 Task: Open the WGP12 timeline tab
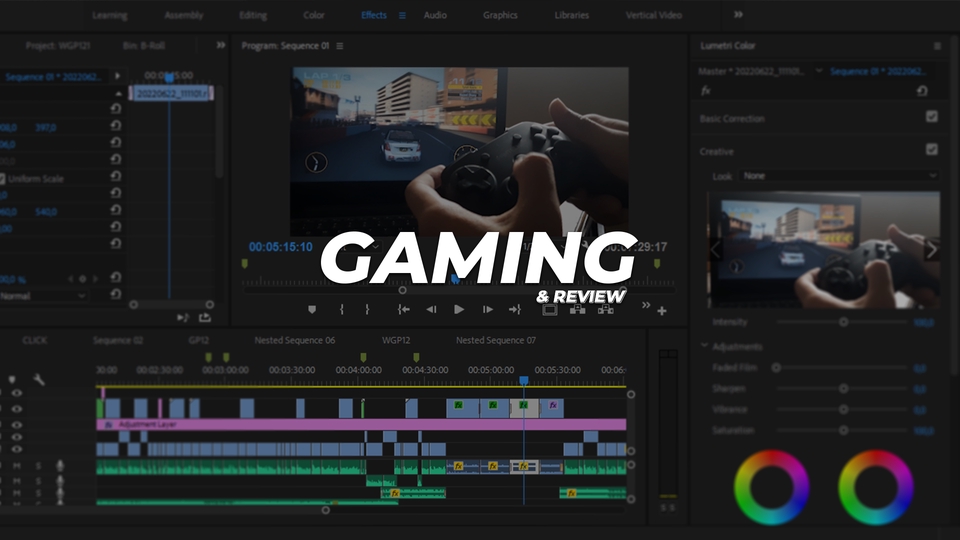pos(396,340)
